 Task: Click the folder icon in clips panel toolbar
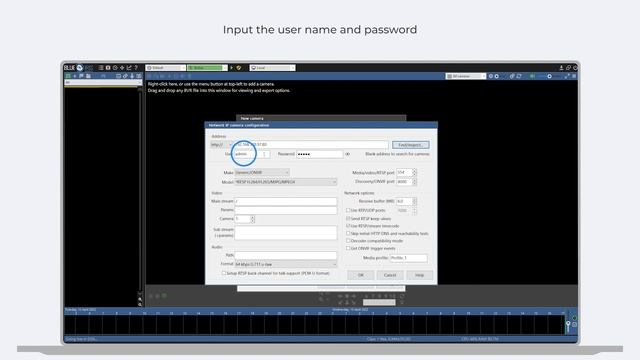click(88, 76)
